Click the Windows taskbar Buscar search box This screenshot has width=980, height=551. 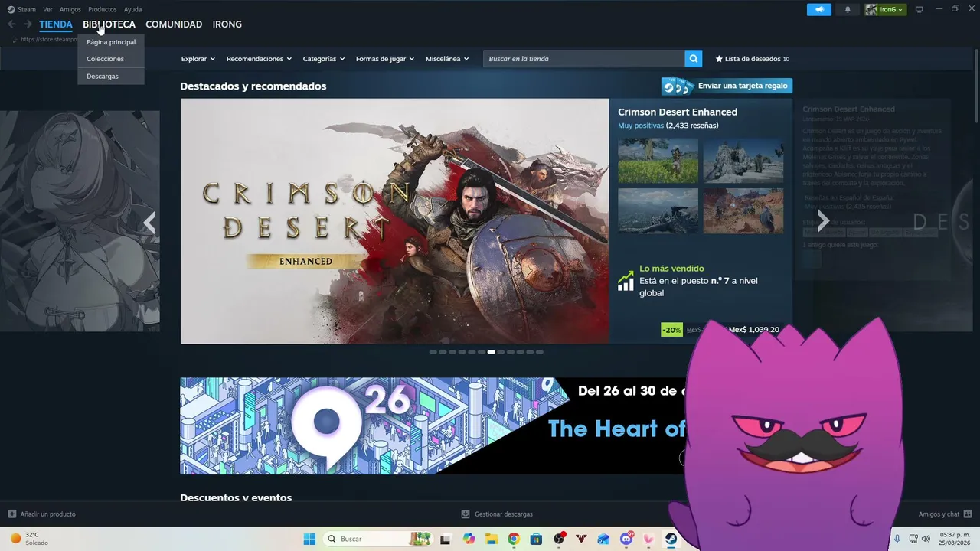click(377, 539)
